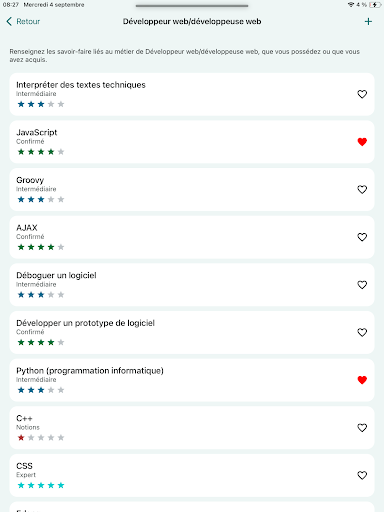Open Déboguer un logiciel skill card
Image resolution: width=384 pixels, height=512 pixels.
pyautogui.click(x=192, y=285)
